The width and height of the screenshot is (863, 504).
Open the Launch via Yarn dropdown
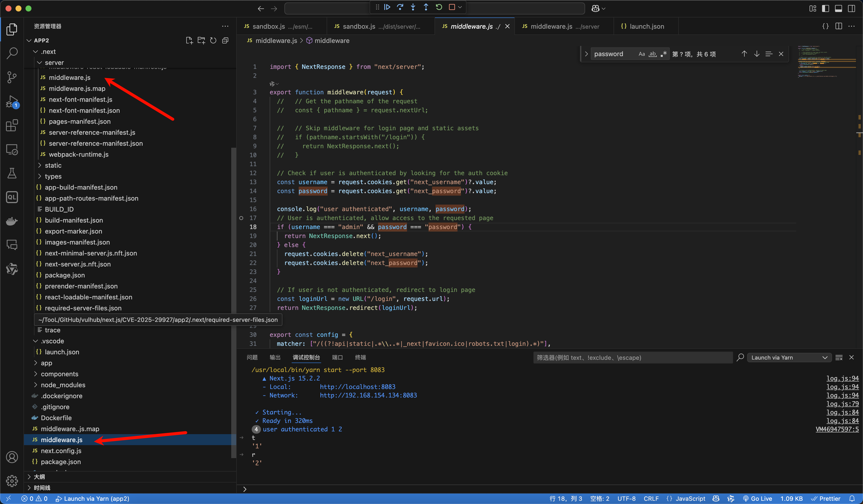790,358
